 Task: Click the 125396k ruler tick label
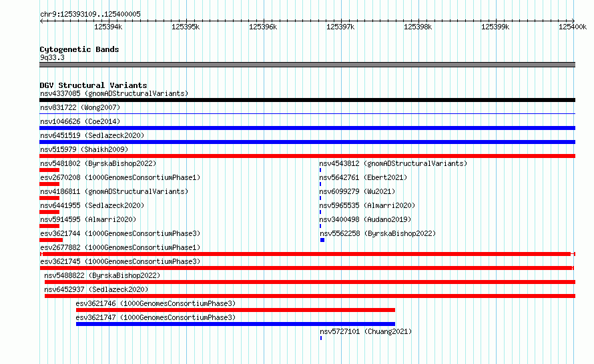[x=262, y=27]
